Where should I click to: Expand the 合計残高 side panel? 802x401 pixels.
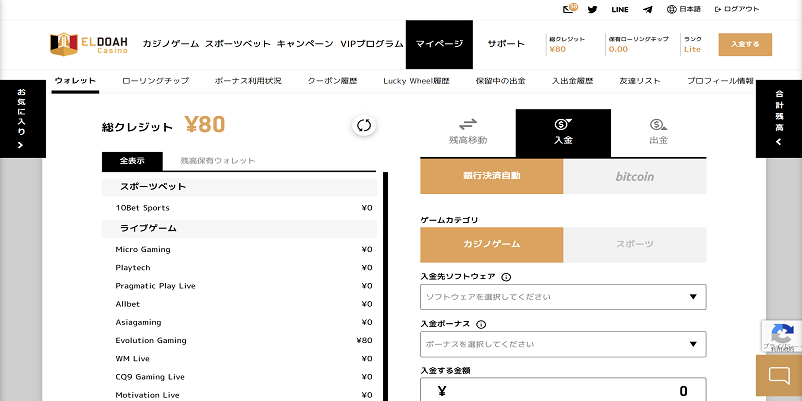pyautogui.click(x=779, y=119)
